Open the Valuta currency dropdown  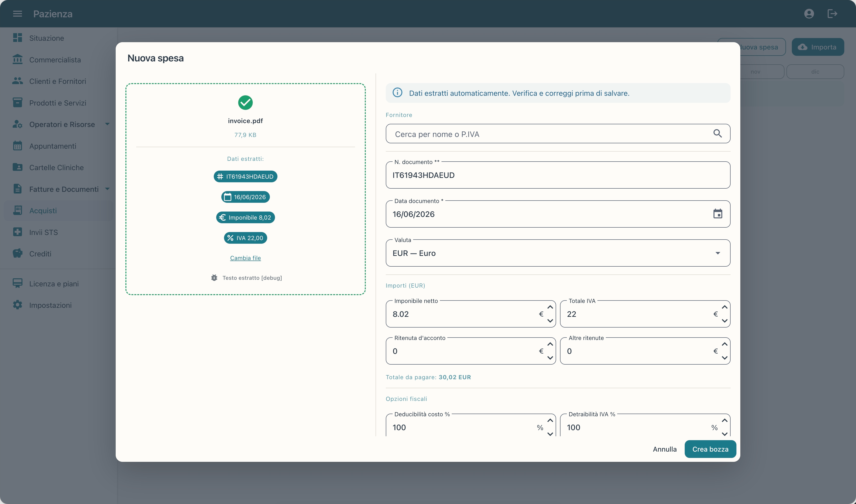558,253
